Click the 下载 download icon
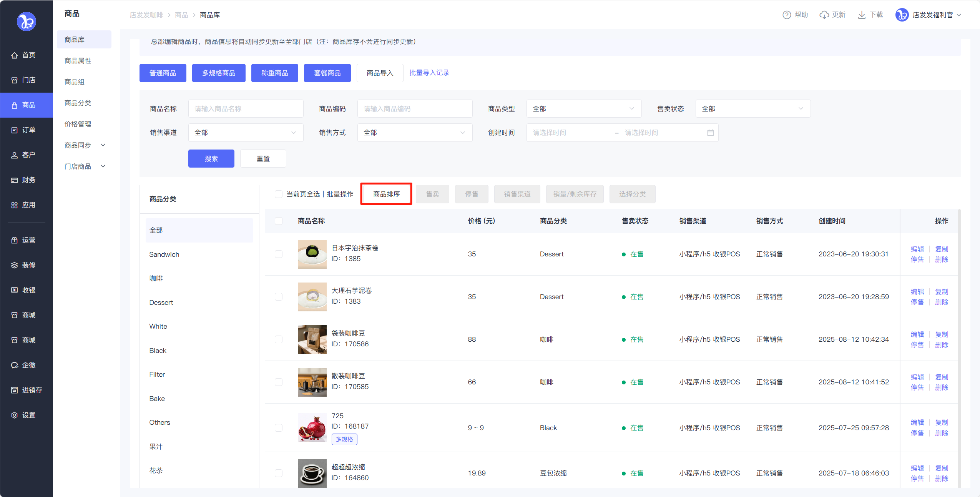The height and width of the screenshot is (497, 980). (862, 15)
